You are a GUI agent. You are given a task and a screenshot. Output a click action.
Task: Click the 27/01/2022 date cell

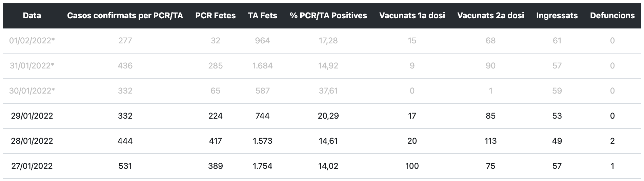pyautogui.click(x=32, y=166)
